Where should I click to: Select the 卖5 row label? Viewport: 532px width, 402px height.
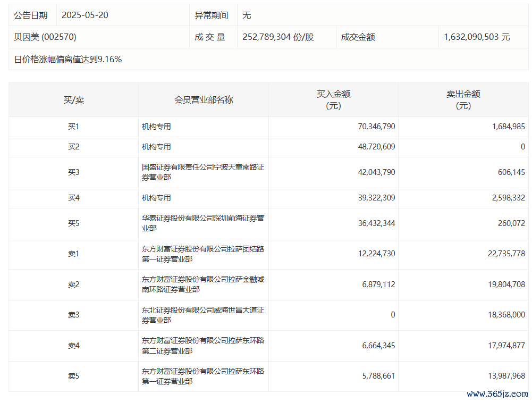click(74, 376)
